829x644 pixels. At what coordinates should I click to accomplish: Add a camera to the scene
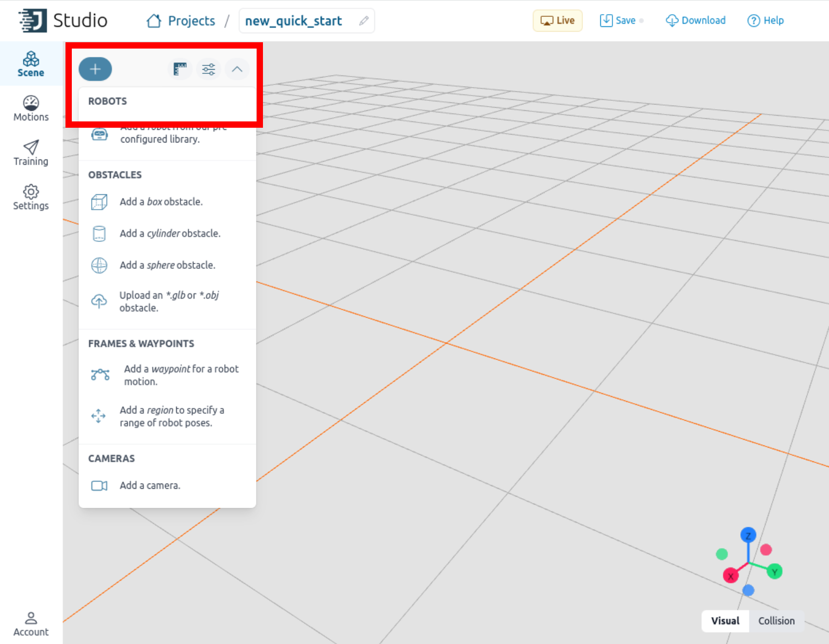tap(167, 485)
